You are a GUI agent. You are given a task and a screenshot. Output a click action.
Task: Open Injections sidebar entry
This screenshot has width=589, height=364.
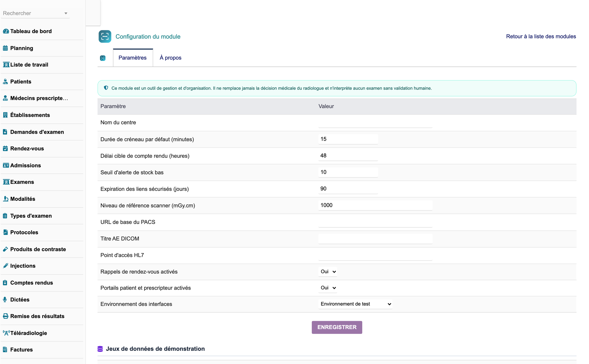coord(23,266)
